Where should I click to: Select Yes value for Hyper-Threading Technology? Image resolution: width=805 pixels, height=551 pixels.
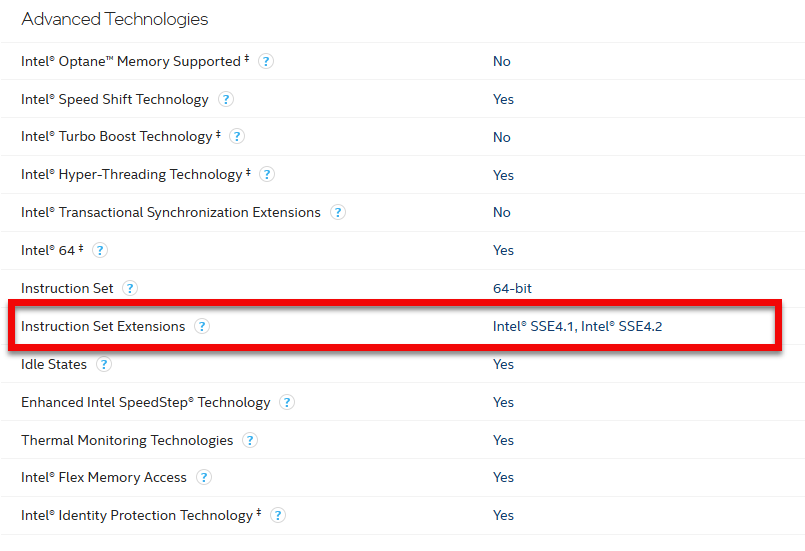click(x=503, y=175)
